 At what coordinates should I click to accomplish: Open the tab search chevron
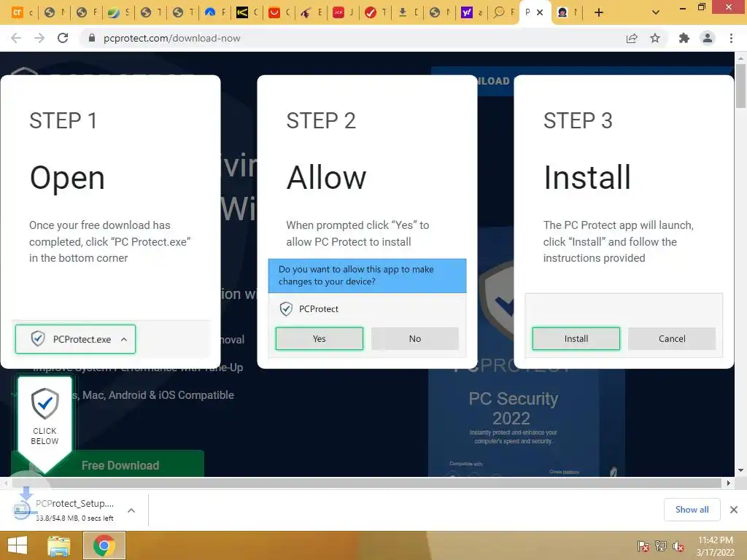click(x=656, y=12)
